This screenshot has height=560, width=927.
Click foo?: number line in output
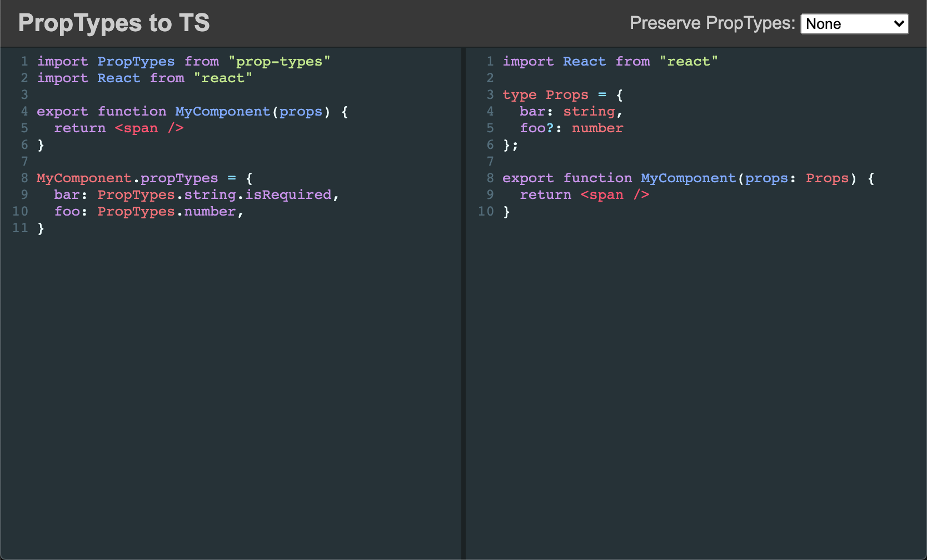point(571,128)
